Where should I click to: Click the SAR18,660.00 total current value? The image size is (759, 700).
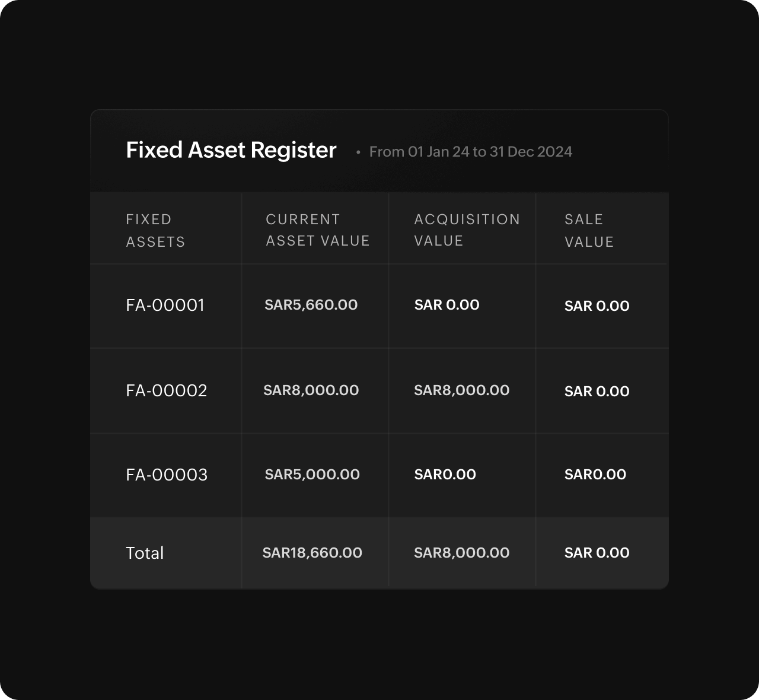coord(312,553)
